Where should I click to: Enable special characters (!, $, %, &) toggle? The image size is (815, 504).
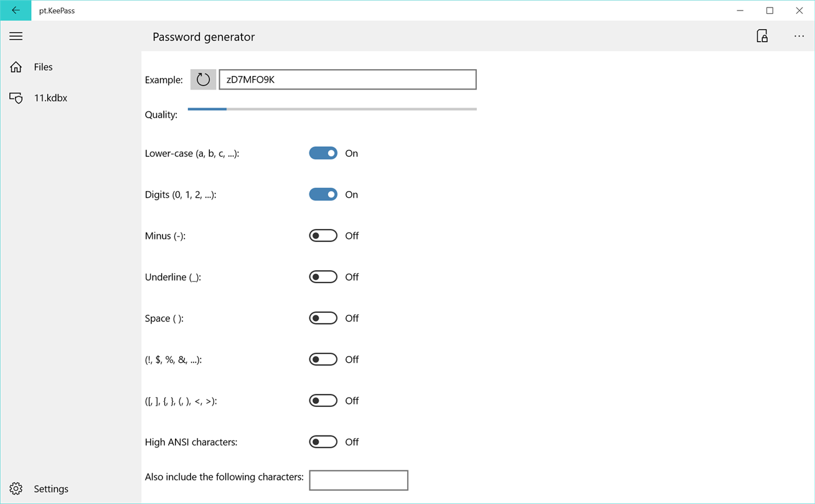coord(323,360)
